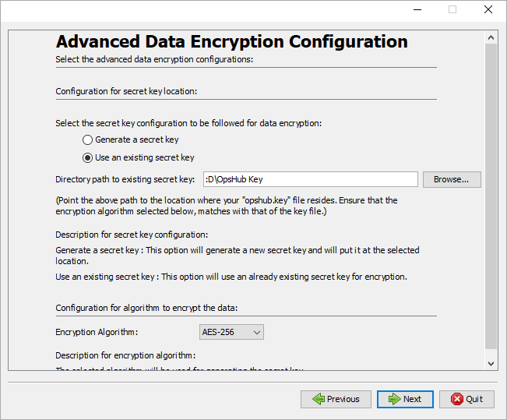507x420 pixels.
Task: Click the vertical scrollbar thumb
Action: pyautogui.click(x=491, y=195)
